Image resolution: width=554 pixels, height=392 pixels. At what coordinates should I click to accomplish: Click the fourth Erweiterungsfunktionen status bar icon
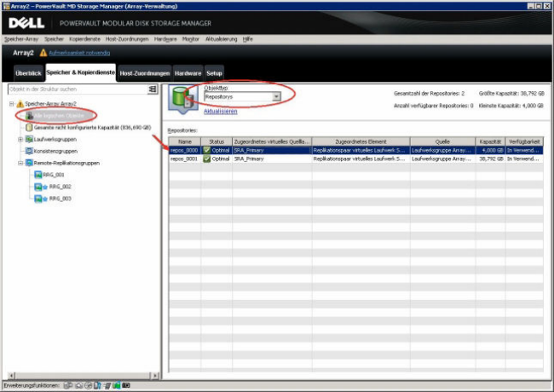[x=97, y=385]
